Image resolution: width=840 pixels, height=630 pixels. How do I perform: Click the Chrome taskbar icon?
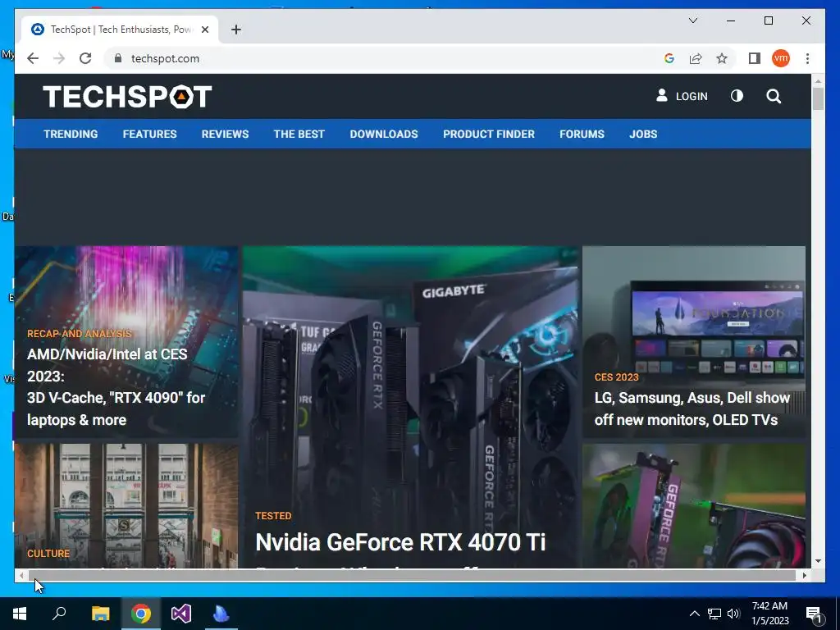tap(141, 614)
